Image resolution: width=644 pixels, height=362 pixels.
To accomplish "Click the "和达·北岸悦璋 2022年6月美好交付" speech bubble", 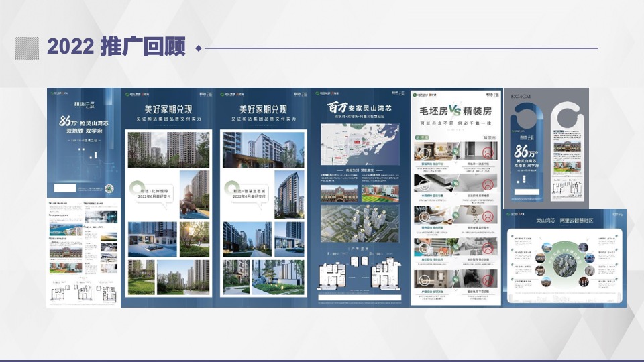I will click(154, 194).
